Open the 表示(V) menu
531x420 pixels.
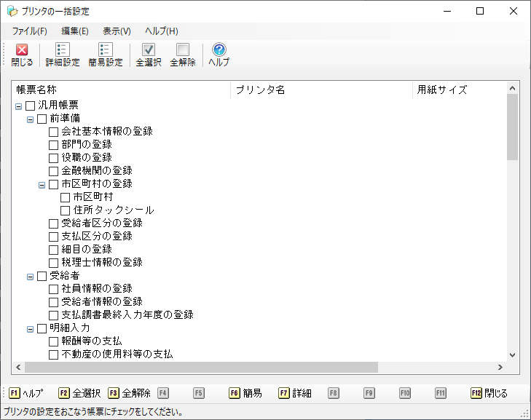point(117,31)
